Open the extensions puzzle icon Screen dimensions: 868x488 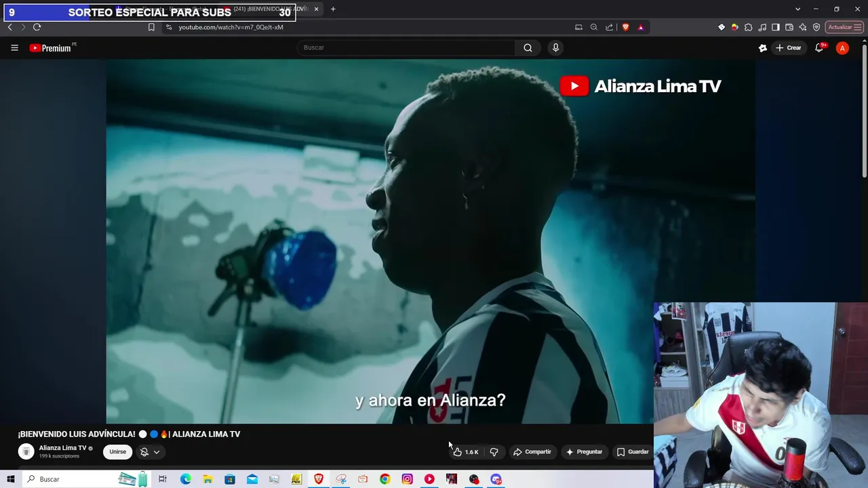(748, 27)
